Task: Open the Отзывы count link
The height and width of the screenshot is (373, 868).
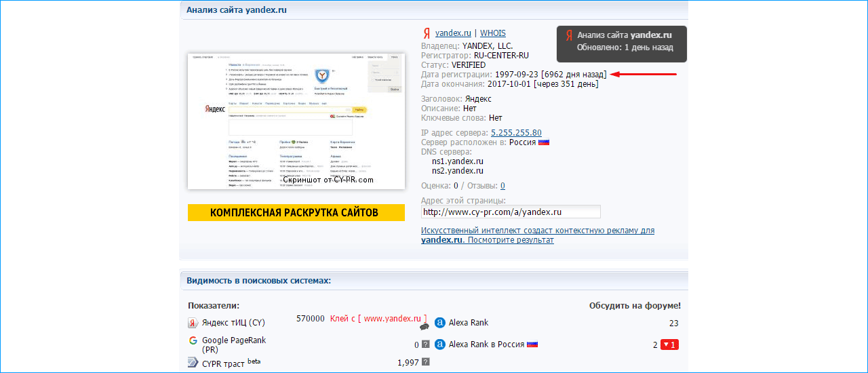Action: pyautogui.click(x=502, y=186)
